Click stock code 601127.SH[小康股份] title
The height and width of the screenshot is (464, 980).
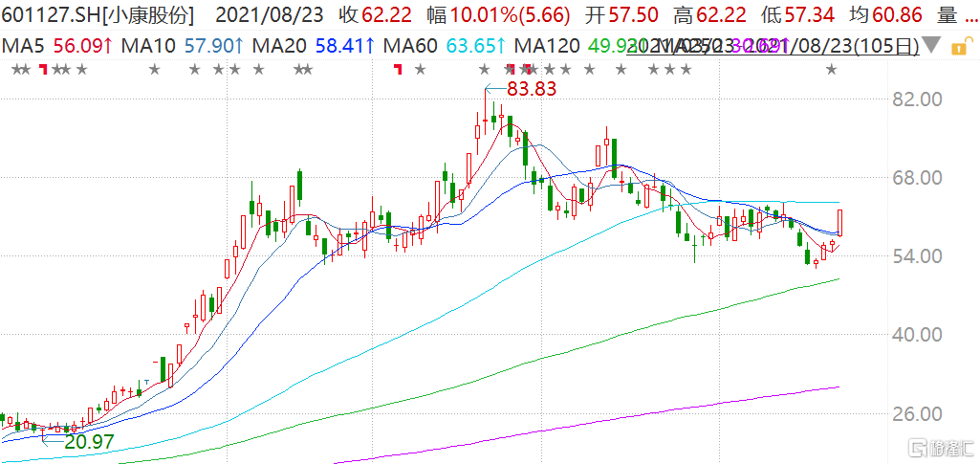tap(98, 15)
